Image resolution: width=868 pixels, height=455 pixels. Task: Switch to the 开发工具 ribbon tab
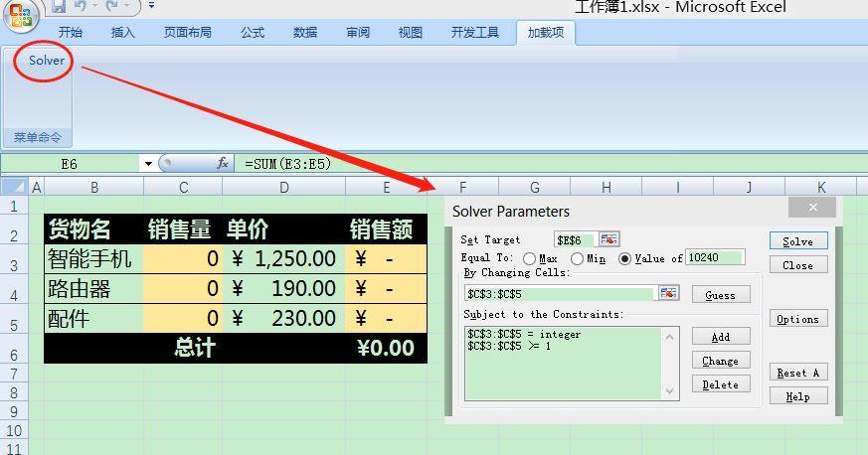tap(475, 33)
